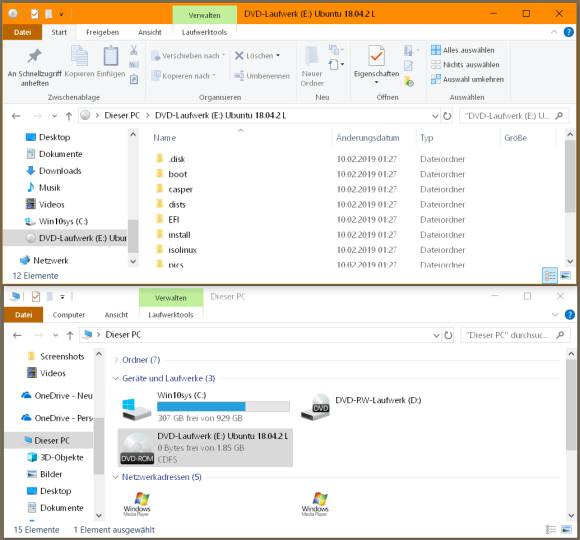The image size is (580, 540).
Task: Open address bar history dropdown for Dieser PC
Action: 436,335
